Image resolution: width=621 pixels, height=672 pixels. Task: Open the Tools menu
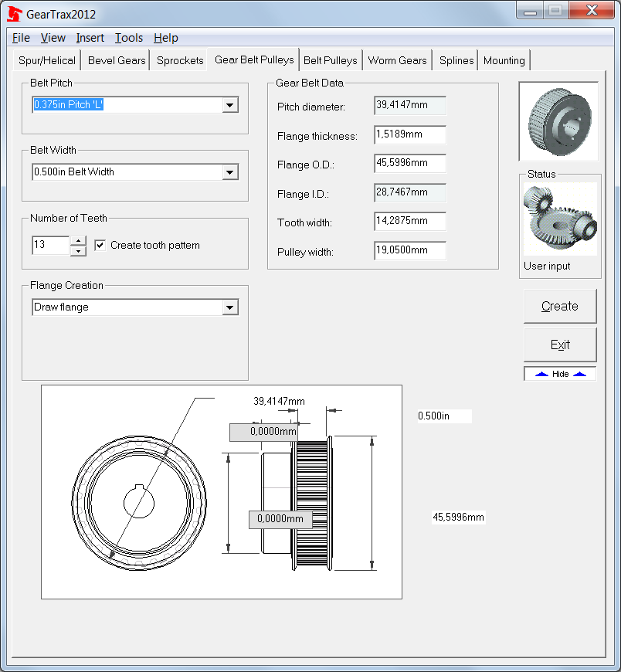[129, 38]
